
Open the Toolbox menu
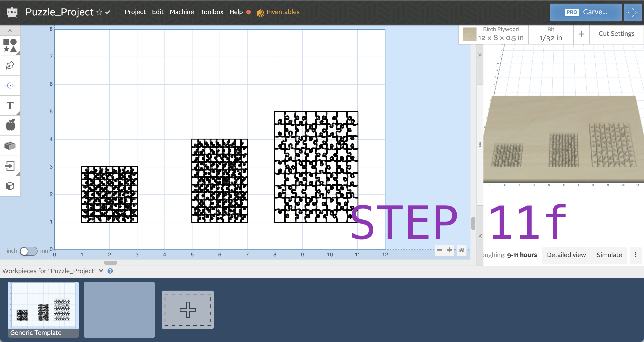212,12
